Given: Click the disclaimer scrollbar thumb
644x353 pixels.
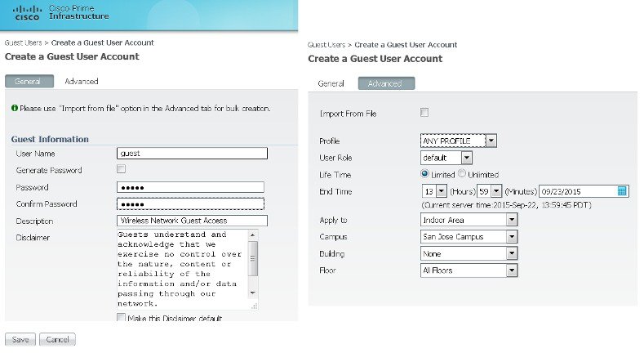Looking at the screenshot, I should [253, 258].
